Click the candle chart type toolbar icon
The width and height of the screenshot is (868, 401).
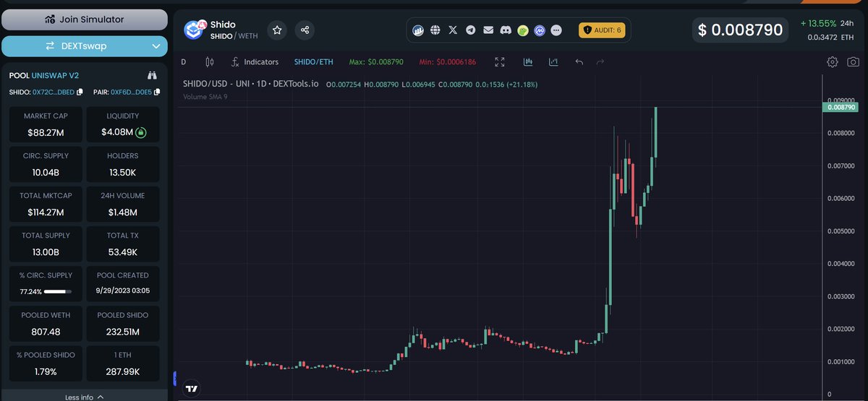click(x=528, y=62)
